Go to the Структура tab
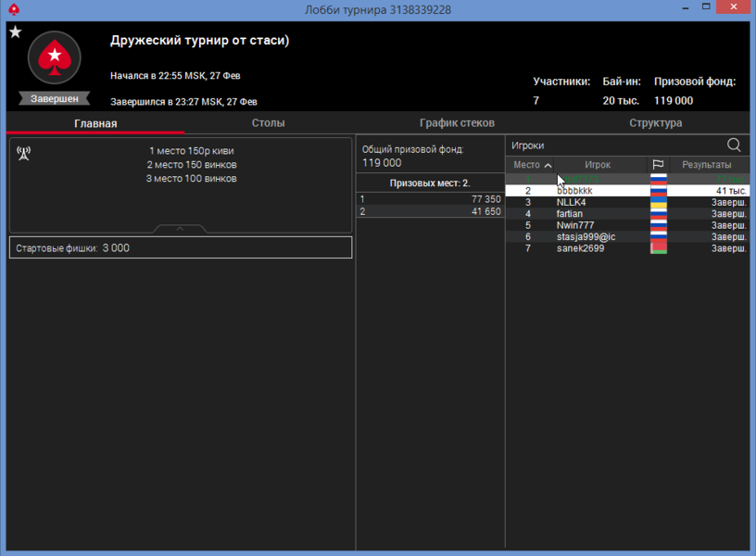756x556 pixels. pos(655,123)
